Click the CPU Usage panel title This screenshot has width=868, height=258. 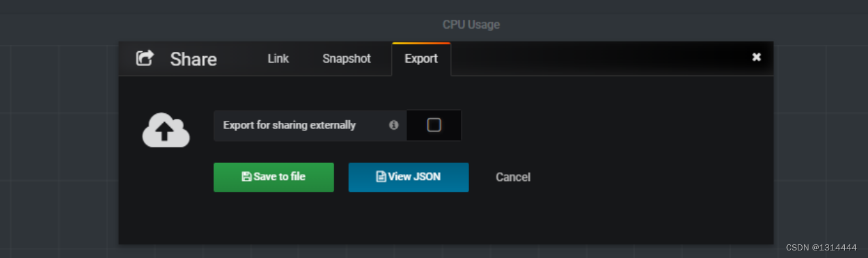pyautogui.click(x=471, y=25)
